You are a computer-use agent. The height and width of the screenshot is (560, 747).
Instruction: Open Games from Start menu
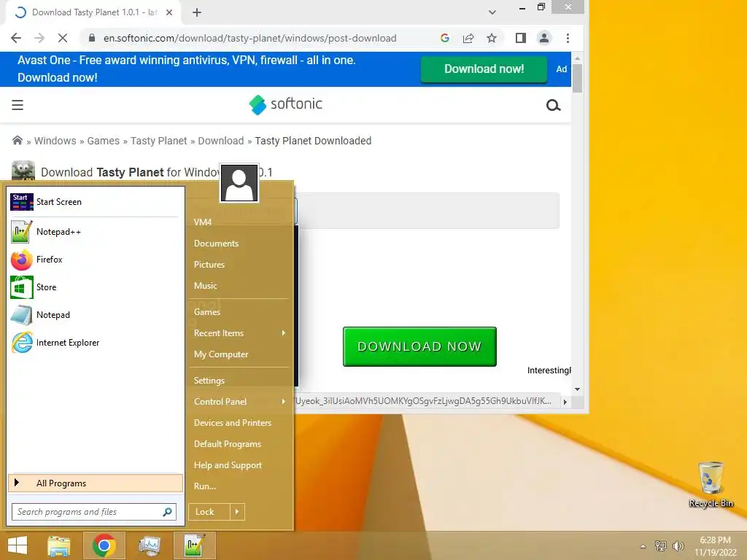[206, 312]
